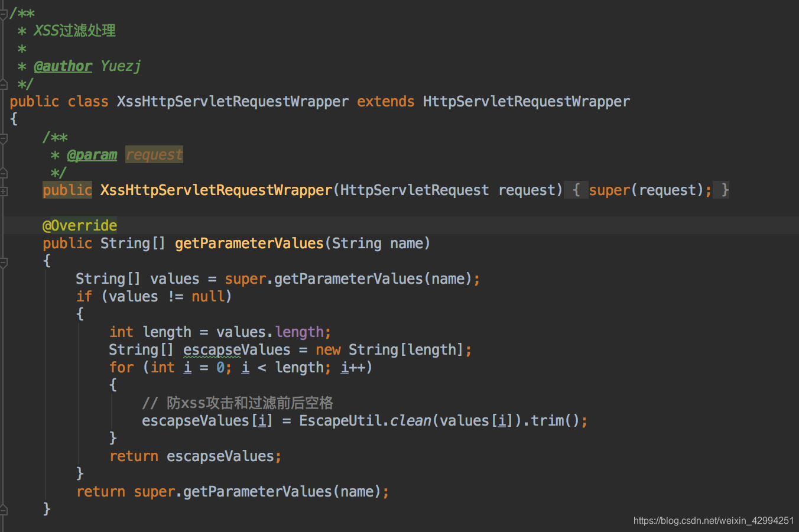Viewport: 799px width, 532px height.
Task: Click the 'XSS过滤处理' comment text
Action: pos(74,31)
